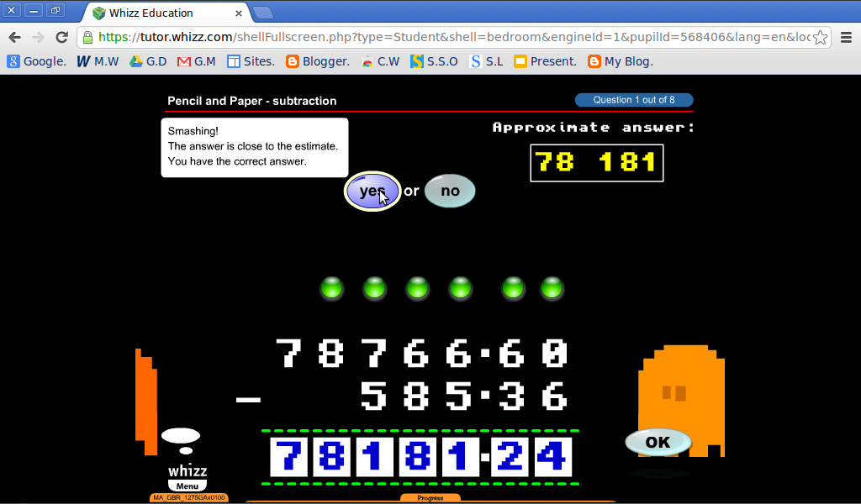The width and height of the screenshot is (861, 504).
Task: Click the first green indicator light
Action: click(x=331, y=288)
